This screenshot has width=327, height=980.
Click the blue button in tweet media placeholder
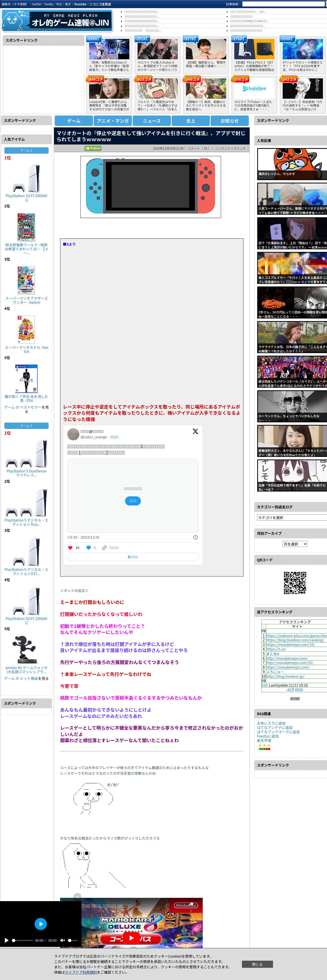133,501
